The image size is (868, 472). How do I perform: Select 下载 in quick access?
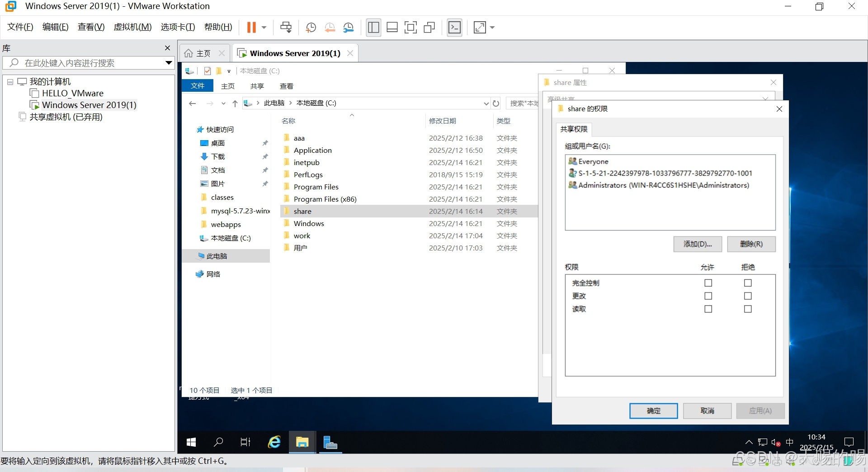(218, 156)
